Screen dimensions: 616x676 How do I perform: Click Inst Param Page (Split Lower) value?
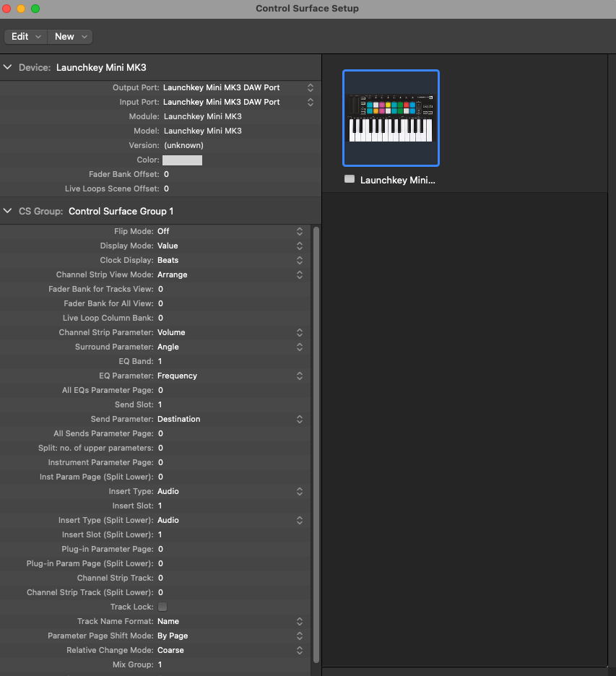pyautogui.click(x=160, y=477)
